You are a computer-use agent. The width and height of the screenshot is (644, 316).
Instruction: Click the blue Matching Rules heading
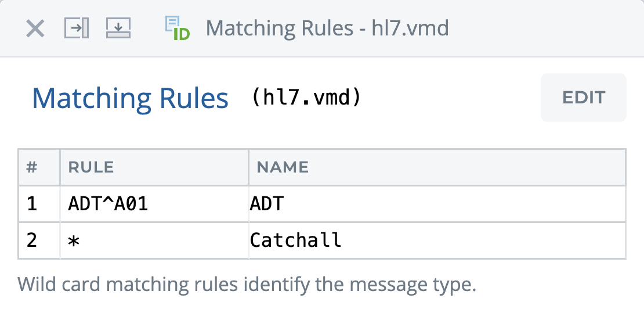[130, 98]
